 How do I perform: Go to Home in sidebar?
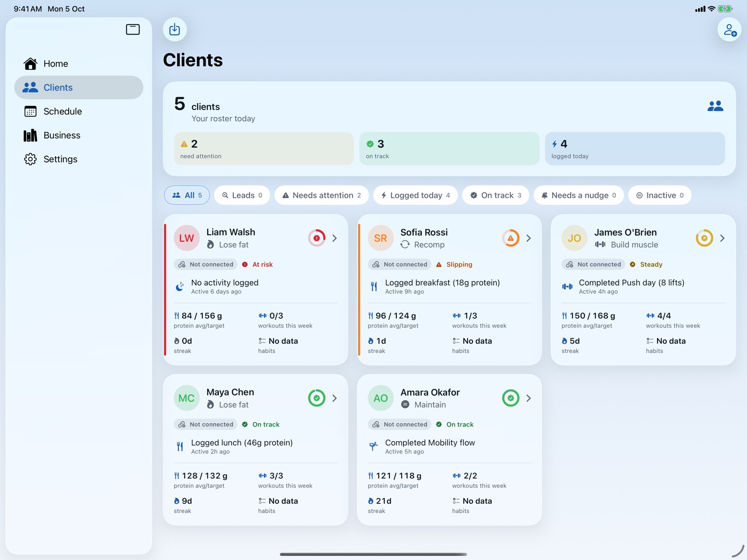tap(78, 63)
